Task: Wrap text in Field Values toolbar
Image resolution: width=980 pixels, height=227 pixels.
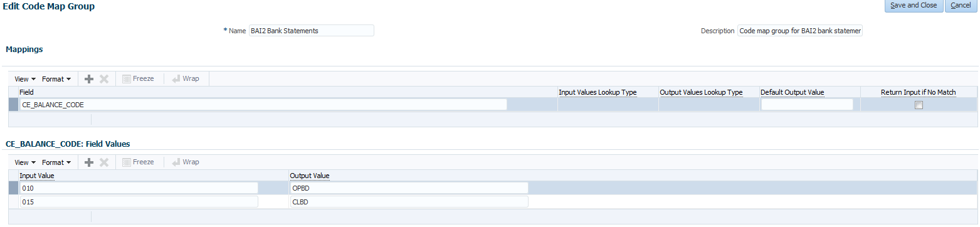Action: (x=186, y=162)
